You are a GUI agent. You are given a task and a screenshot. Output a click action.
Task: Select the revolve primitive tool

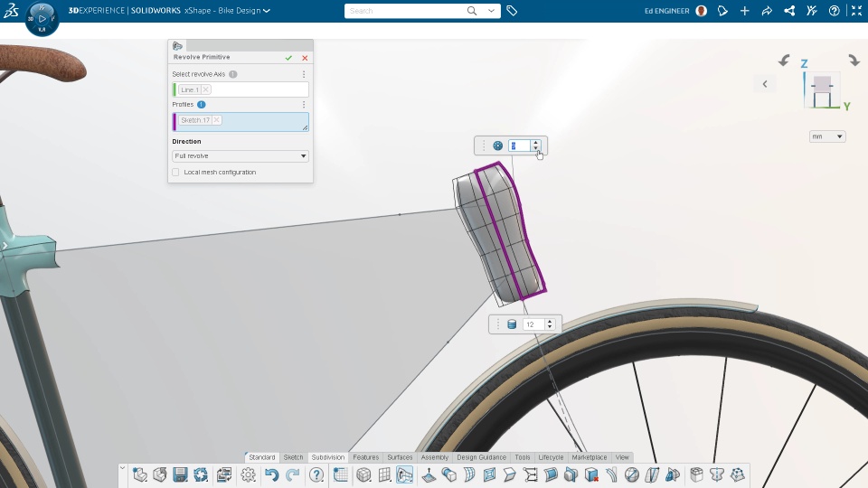click(x=405, y=474)
